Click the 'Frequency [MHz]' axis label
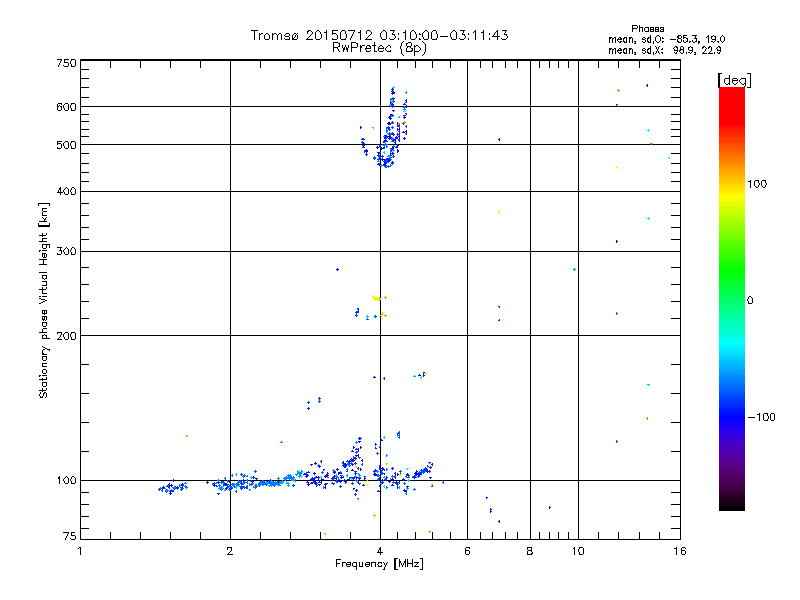This screenshot has height=600, width=800. point(379,564)
